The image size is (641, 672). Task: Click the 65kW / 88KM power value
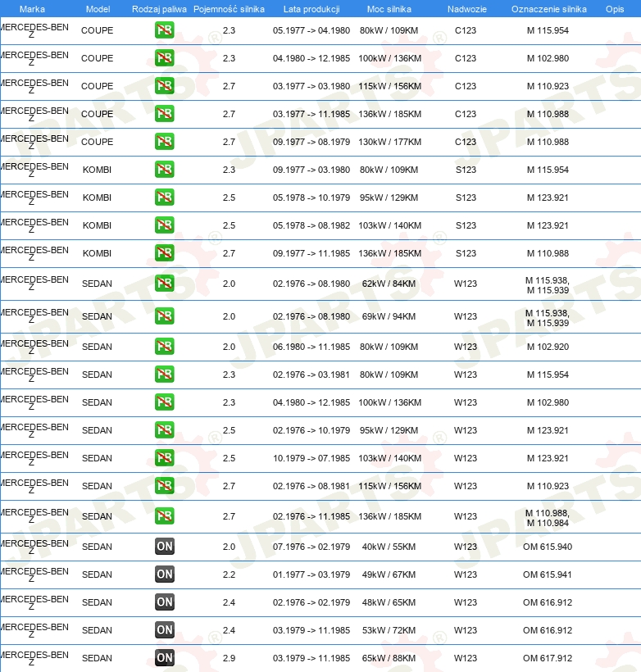389,658
